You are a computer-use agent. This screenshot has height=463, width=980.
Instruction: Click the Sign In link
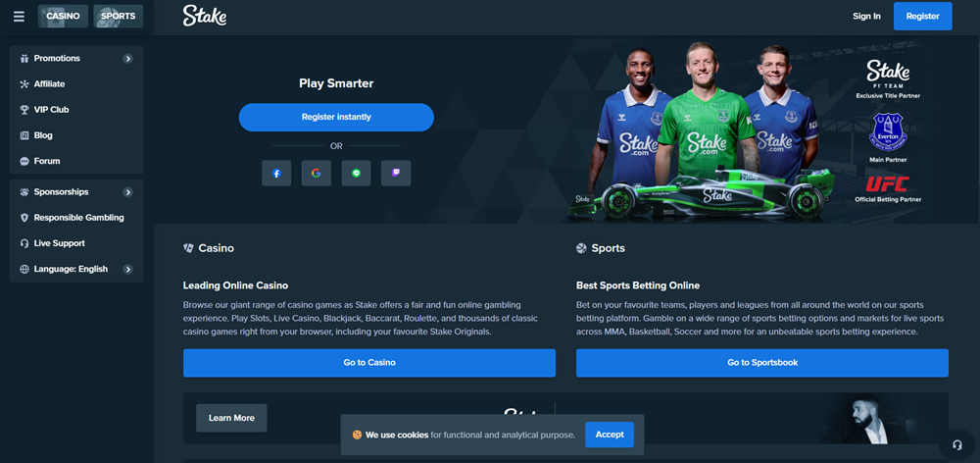pos(867,17)
